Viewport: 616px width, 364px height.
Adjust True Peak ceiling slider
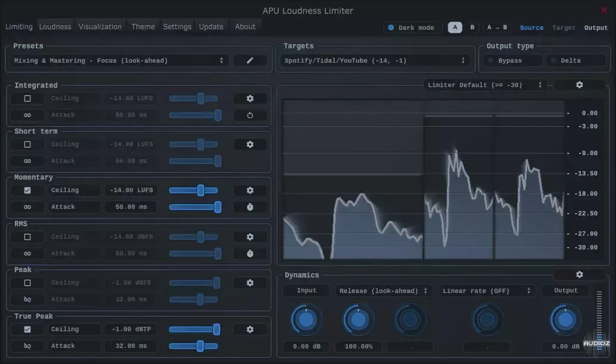195,329
